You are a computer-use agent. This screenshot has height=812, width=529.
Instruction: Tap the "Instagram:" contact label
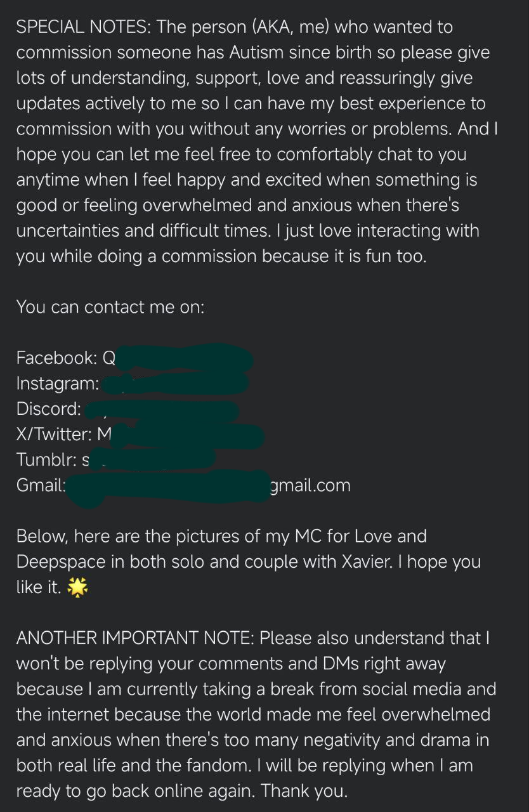click(x=58, y=383)
